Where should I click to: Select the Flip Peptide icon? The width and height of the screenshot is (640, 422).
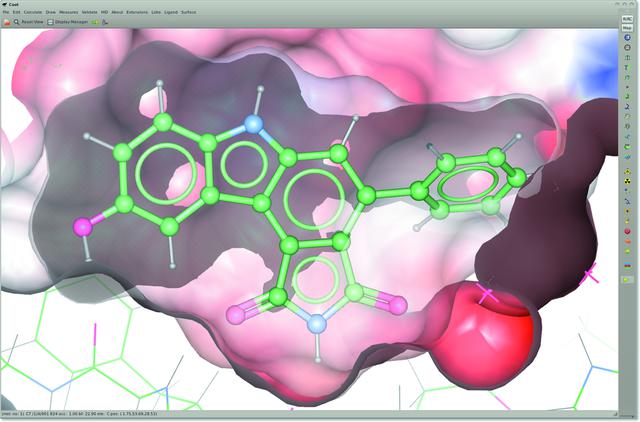[627, 136]
